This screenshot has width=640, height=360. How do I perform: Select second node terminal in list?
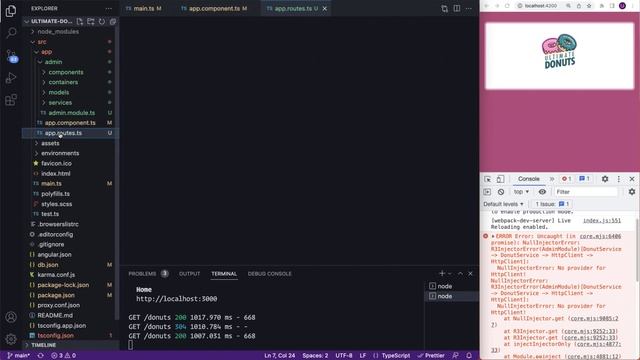[444, 296]
